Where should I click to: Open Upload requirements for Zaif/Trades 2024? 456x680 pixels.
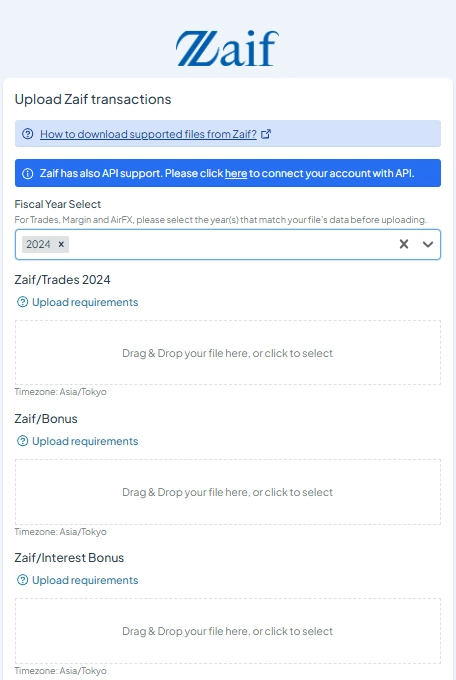tap(85, 302)
